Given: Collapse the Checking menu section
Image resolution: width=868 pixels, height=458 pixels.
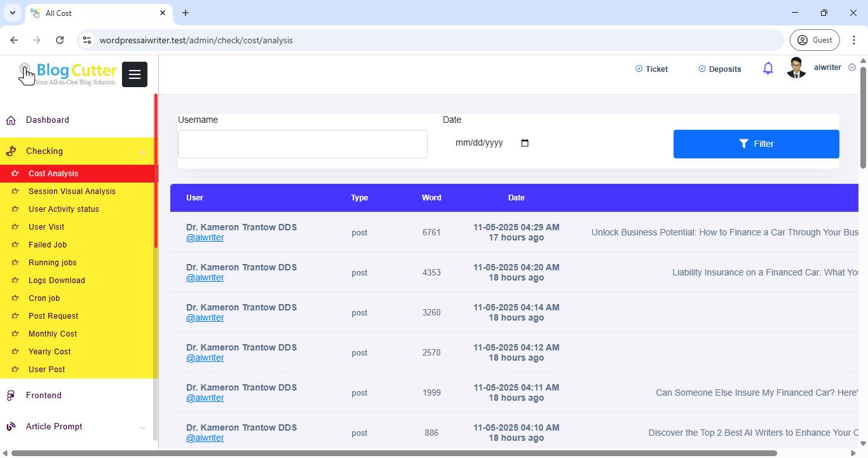Looking at the screenshot, I should tap(142, 151).
